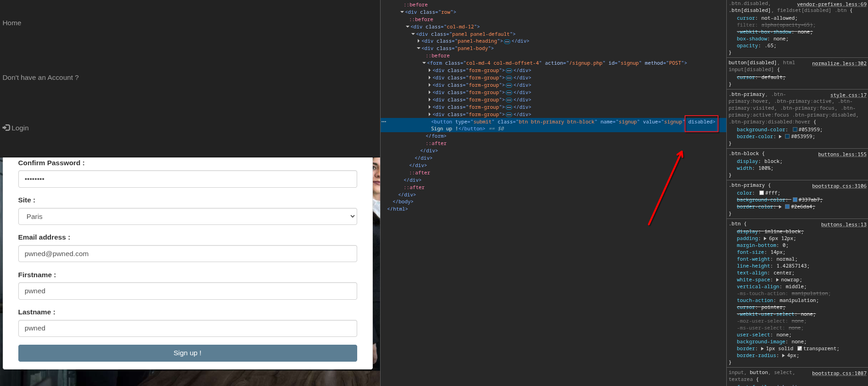Click the box-shadow: none declaration
The image size is (868, 386).
pyautogui.click(x=763, y=39)
